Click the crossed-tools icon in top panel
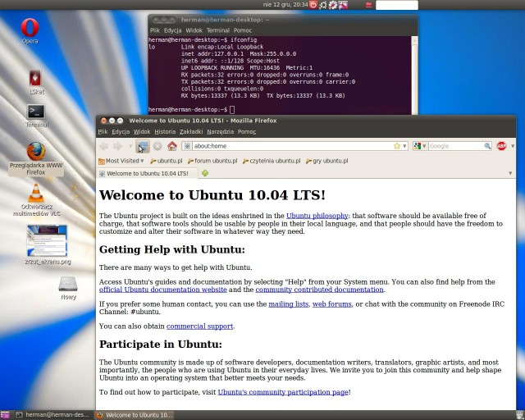 343,5
